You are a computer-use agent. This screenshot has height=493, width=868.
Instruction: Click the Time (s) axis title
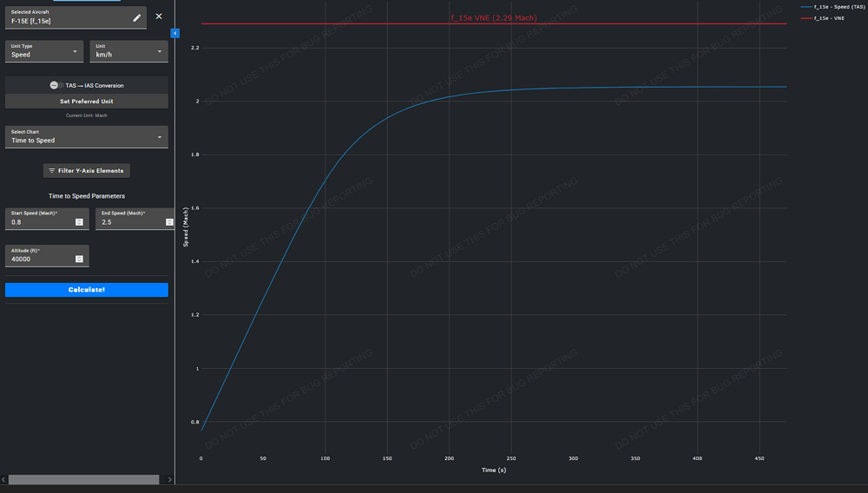point(494,470)
